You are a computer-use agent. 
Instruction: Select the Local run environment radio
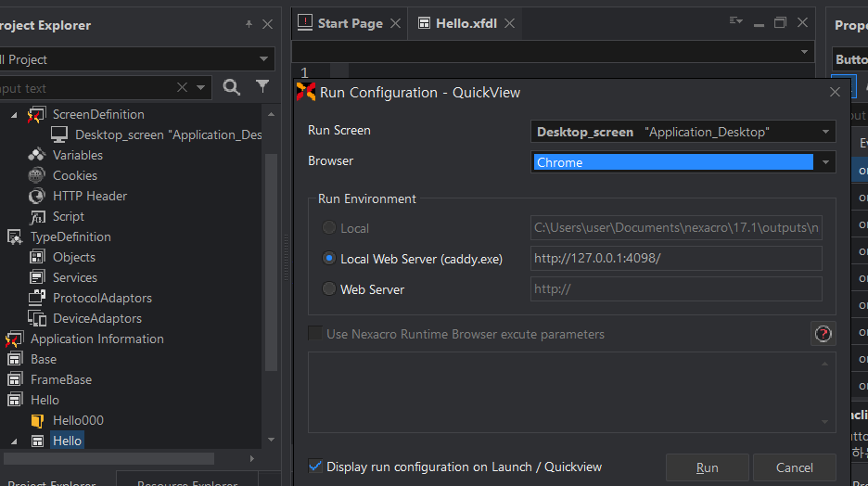coord(329,227)
